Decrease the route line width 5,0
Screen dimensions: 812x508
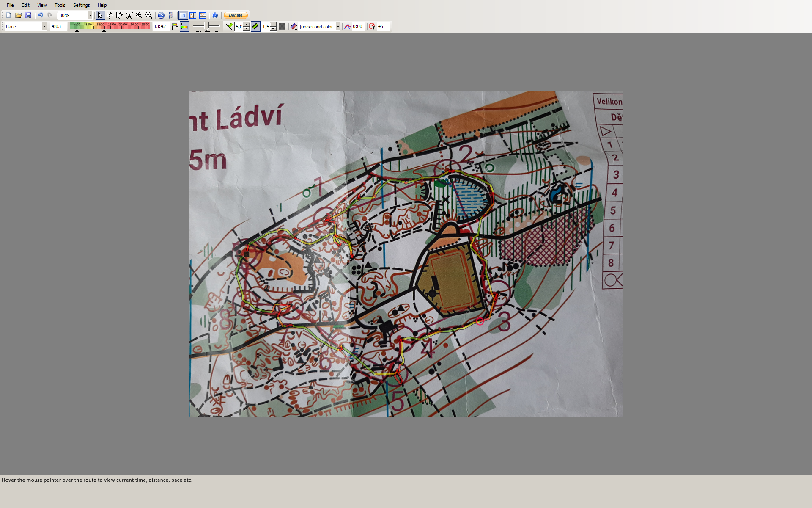[x=247, y=28]
